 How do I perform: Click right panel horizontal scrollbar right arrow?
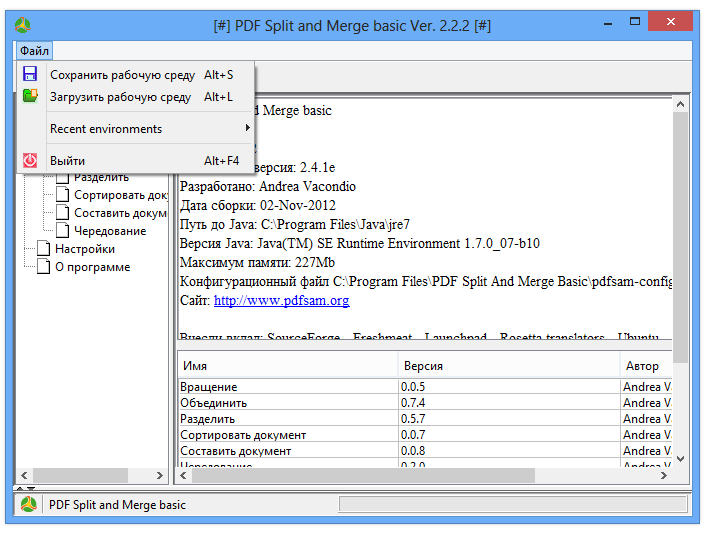tap(664, 475)
